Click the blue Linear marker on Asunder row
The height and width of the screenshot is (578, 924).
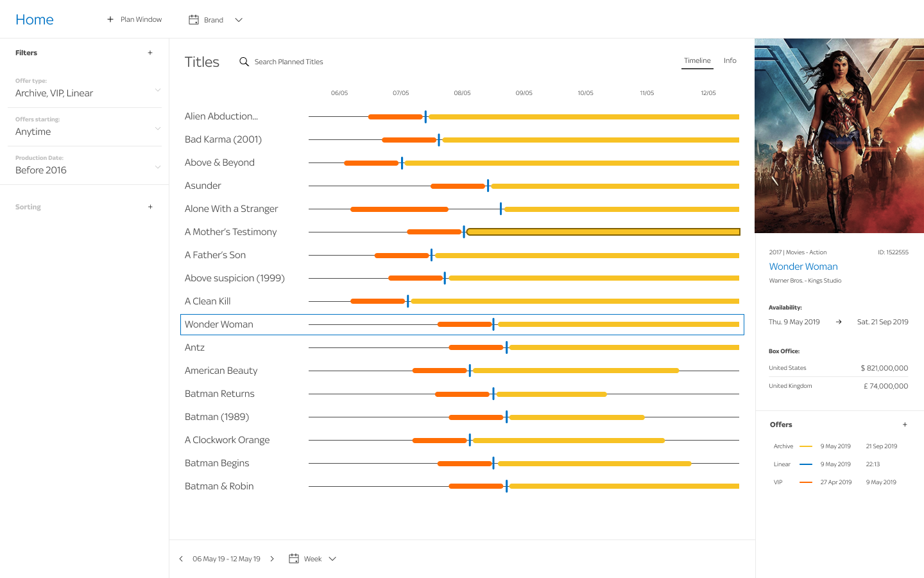[488, 186]
